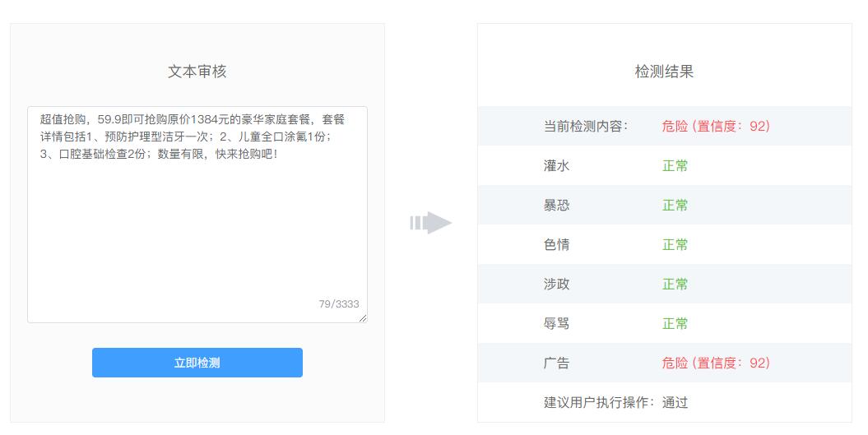Select the 色情 category row label
The height and width of the screenshot is (435, 868).
556,245
